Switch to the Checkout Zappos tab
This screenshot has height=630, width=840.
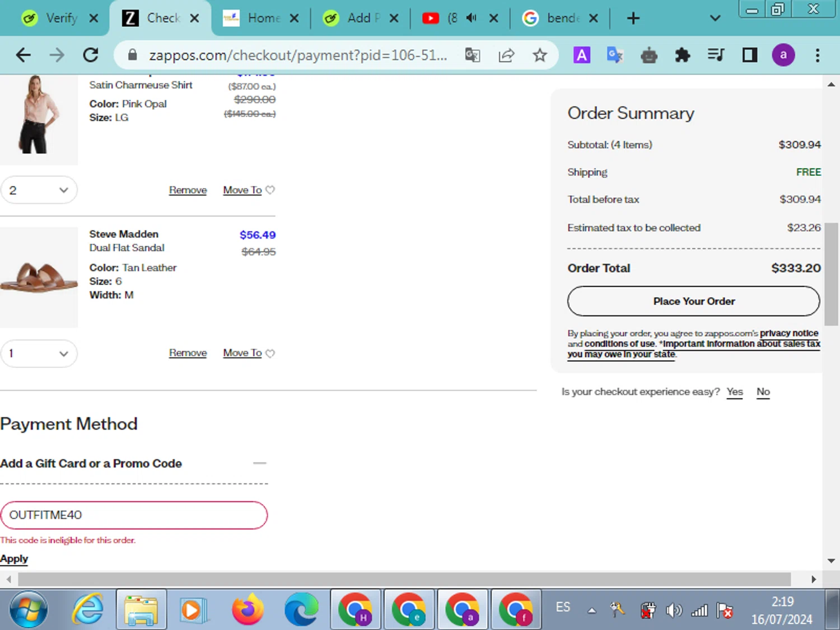(161, 18)
